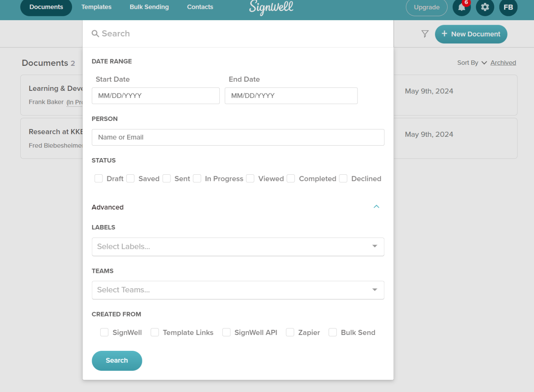The image size is (534, 392).
Task: Check the Zapier created-from option
Action: [x=290, y=332]
